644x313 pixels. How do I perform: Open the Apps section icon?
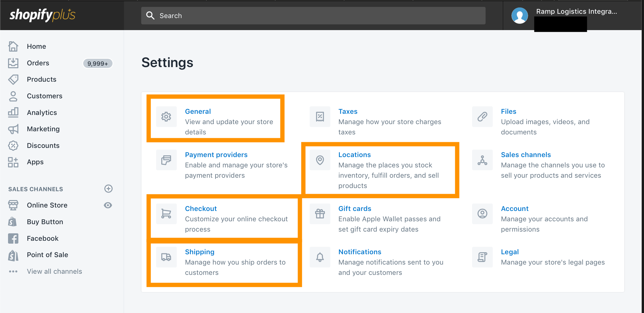13,162
